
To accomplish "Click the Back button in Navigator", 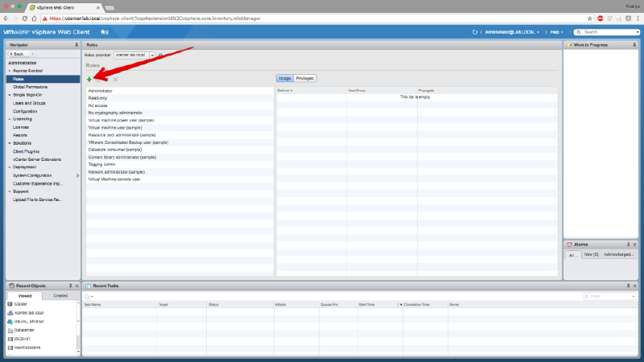I will 19,54.
